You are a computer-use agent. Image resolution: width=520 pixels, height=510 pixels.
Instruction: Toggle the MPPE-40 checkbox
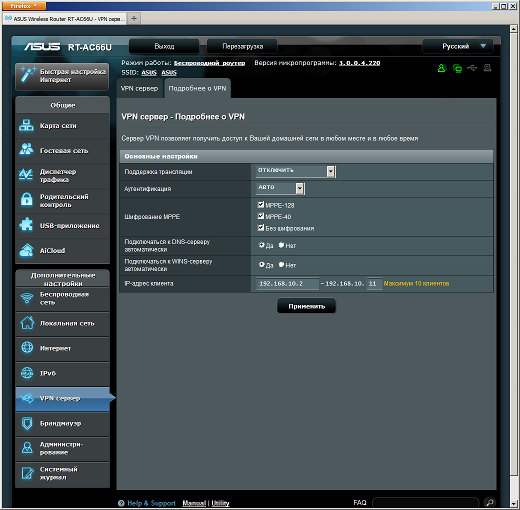(261, 216)
